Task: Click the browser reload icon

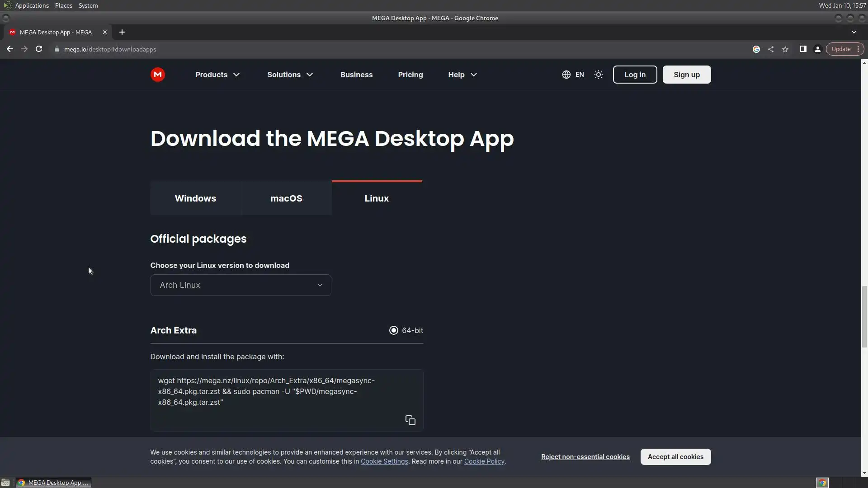Action: [39, 49]
